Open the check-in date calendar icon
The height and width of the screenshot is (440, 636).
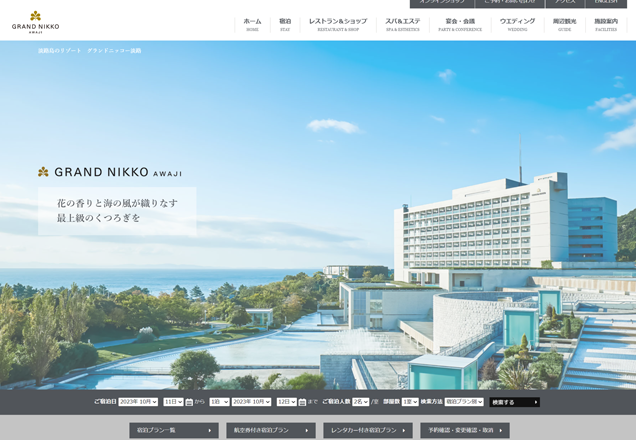click(189, 402)
